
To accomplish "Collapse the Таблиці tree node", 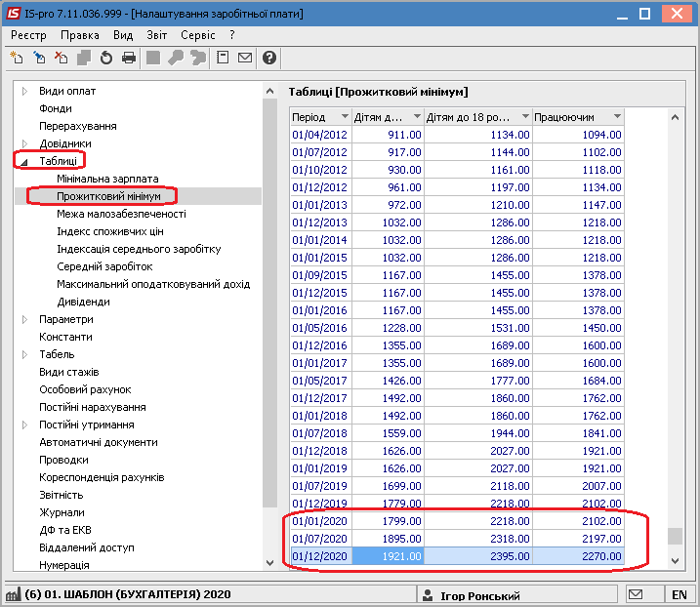I will (x=24, y=162).
